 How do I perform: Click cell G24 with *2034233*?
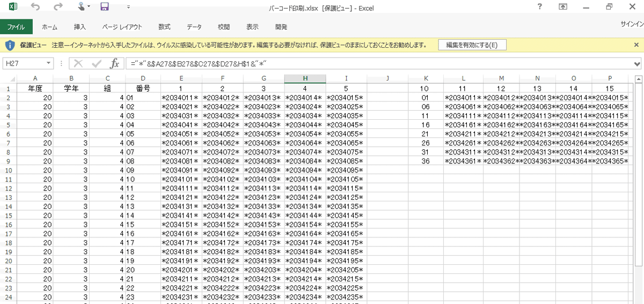[263, 297]
